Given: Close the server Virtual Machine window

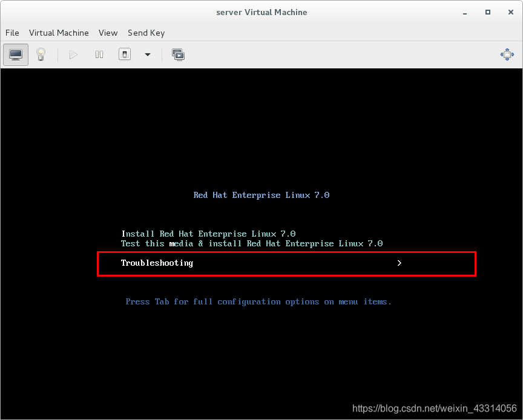Looking at the screenshot, I should pyautogui.click(x=511, y=12).
